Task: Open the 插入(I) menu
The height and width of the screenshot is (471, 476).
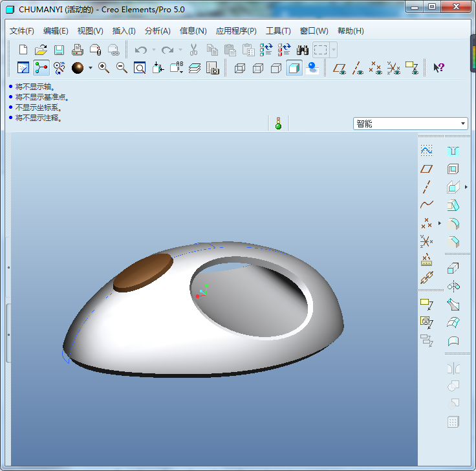Action: click(124, 30)
